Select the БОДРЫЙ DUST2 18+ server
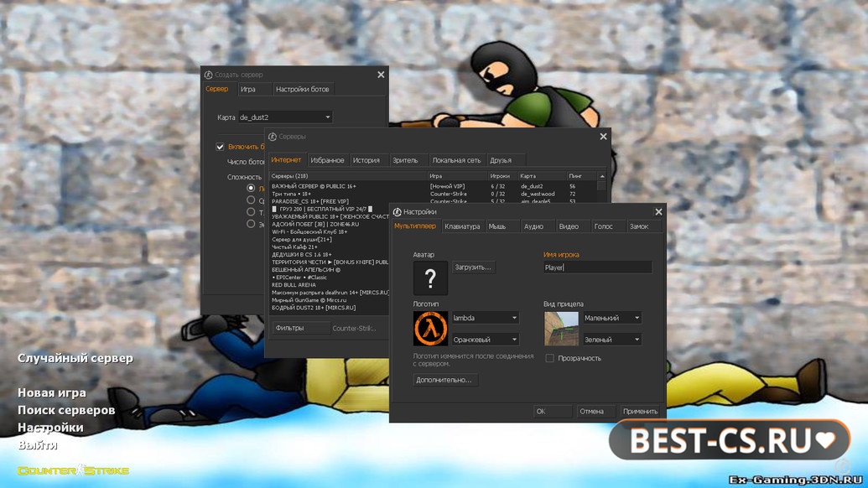Screen dimensions: 868x488 (330, 308)
